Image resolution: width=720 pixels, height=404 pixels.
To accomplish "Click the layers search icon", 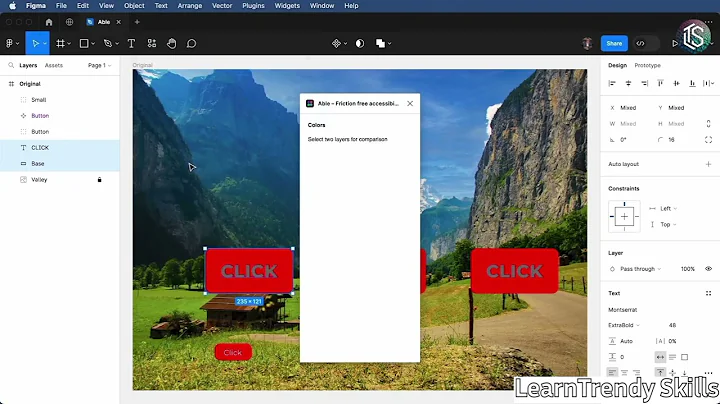I will click(11, 65).
